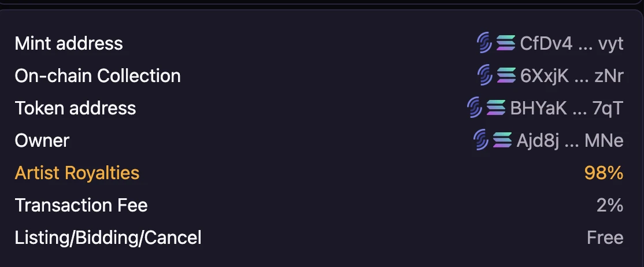Click the Artist Royalties label
The height and width of the screenshot is (267, 644).
click(x=77, y=172)
